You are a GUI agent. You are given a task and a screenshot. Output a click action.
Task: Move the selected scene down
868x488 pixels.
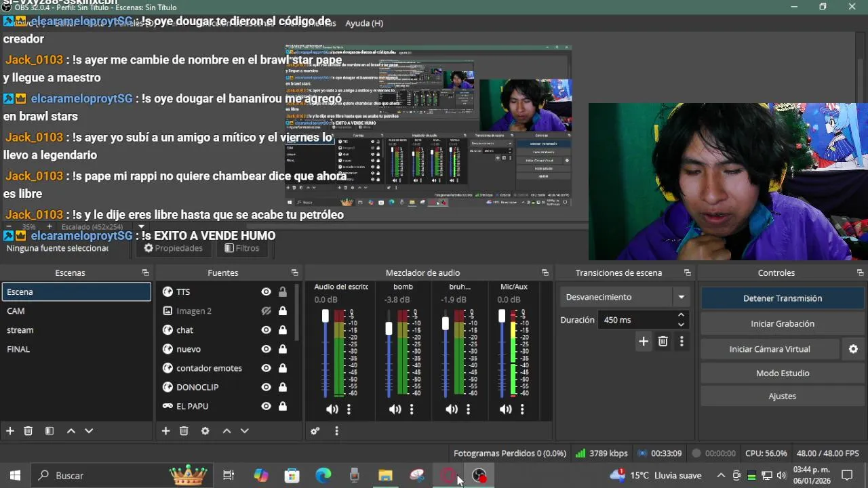89,431
